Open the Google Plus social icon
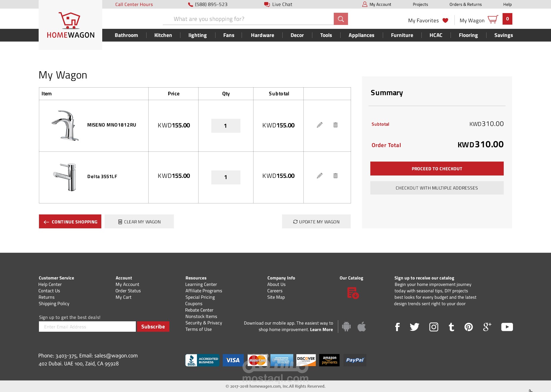 coord(487,327)
